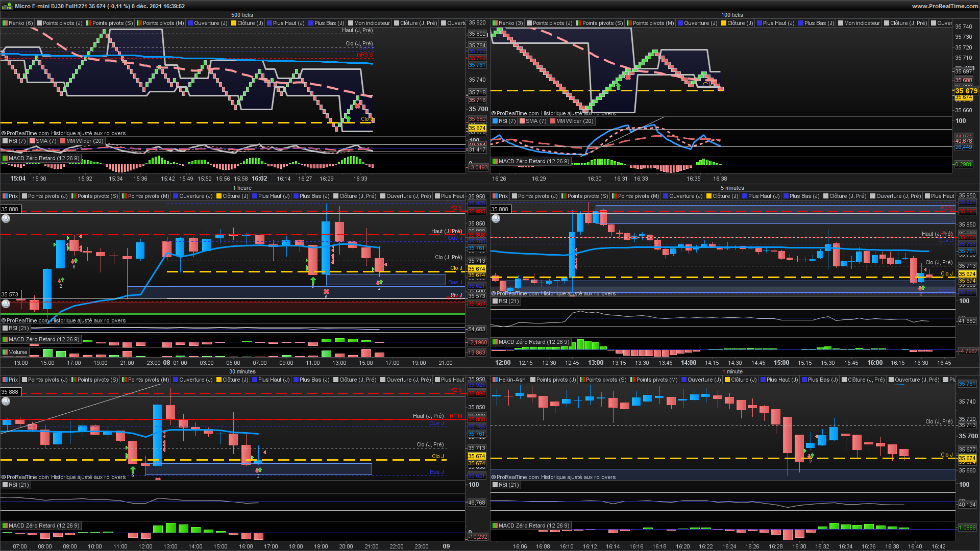
Task: Click the Heikin-Ashi color icon in the 1 minute chart
Action: coord(495,380)
